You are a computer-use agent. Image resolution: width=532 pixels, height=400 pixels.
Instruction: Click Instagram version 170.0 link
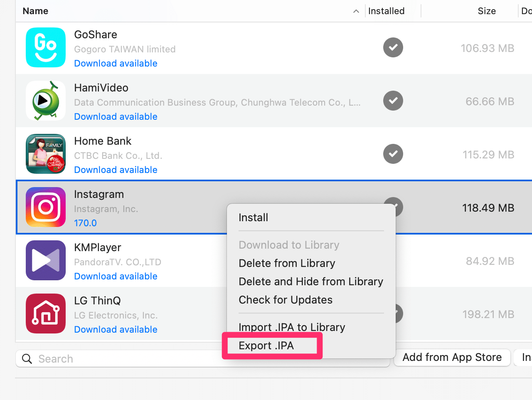pyautogui.click(x=85, y=223)
